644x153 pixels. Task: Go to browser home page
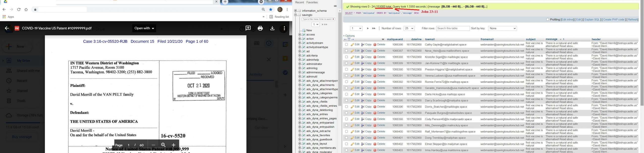coord(26,9)
